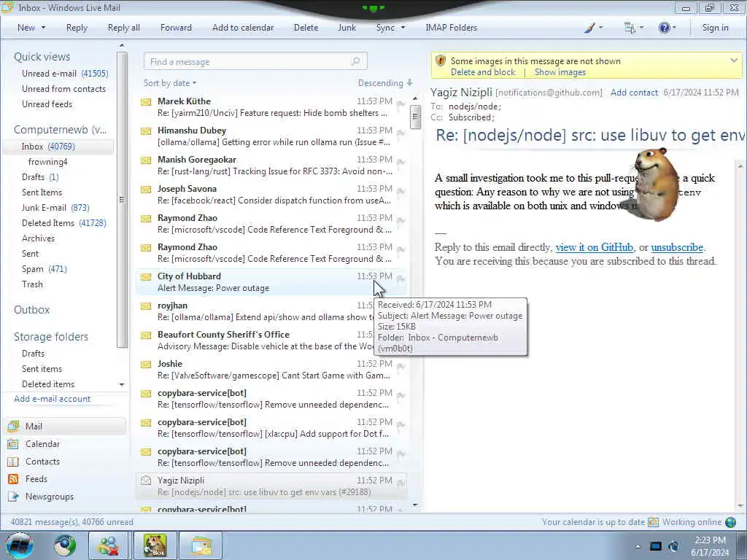The height and width of the screenshot is (560, 747).
Task: Select Unread e-mail quick view
Action: coord(65,74)
